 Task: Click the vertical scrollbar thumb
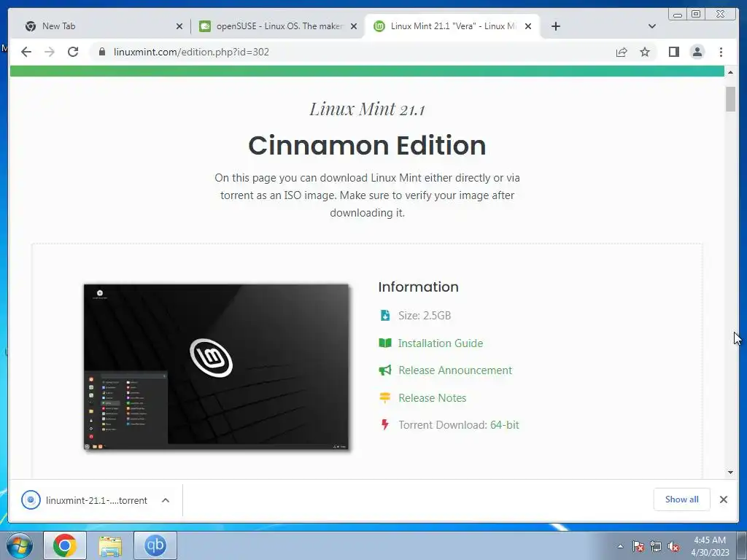(x=730, y=99)
